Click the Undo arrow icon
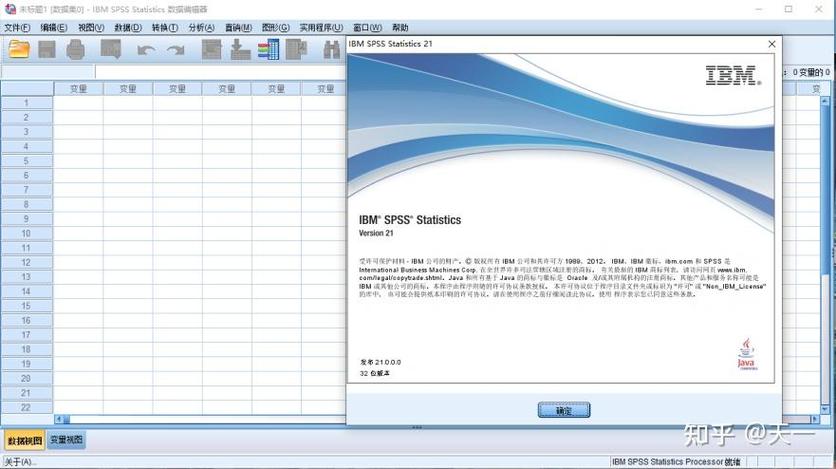 point(146,50)
